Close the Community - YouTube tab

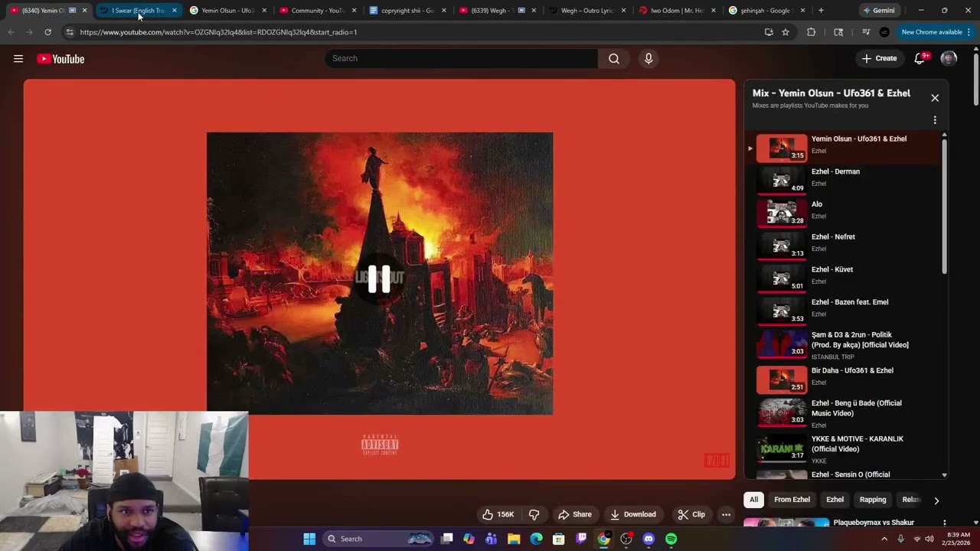point(354,11)
